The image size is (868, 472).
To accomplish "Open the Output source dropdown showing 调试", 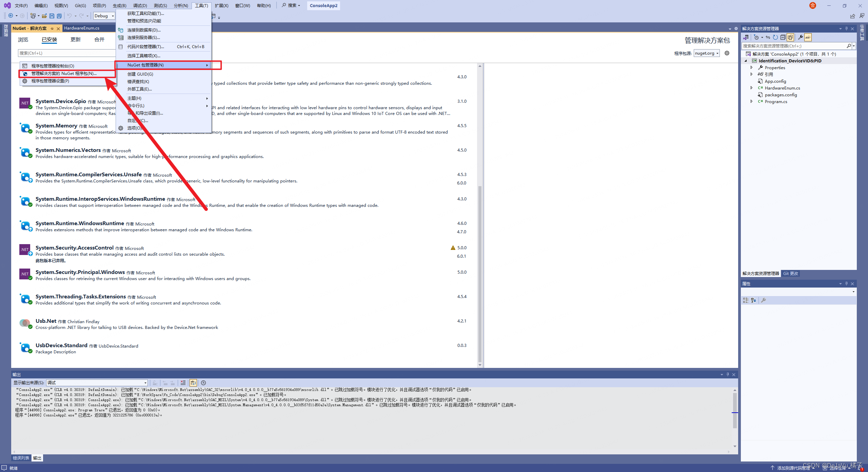I will pos(97,382).
